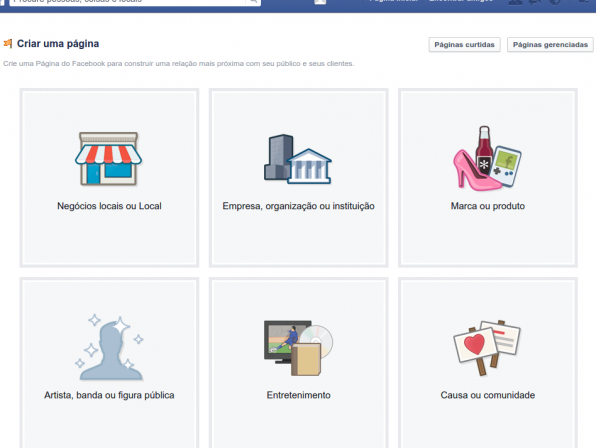
Task: Click the orange flag beside Criar uma página
Action: click(8, 44)
